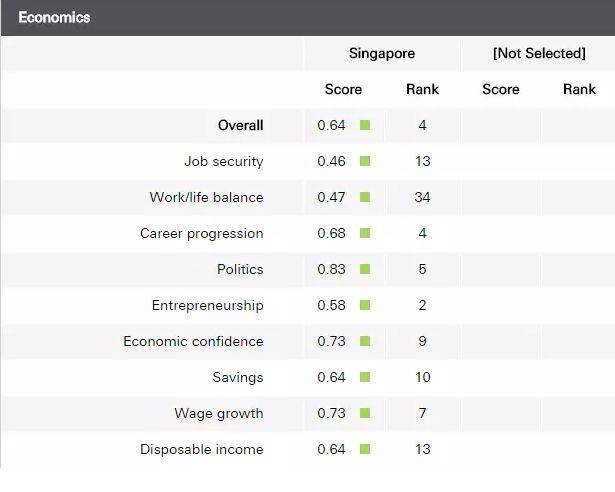This screenshot has width=615, height=492.
Task: Click green indicator for Disposable income
Action: pyautogui.click(x=365, y=449)
